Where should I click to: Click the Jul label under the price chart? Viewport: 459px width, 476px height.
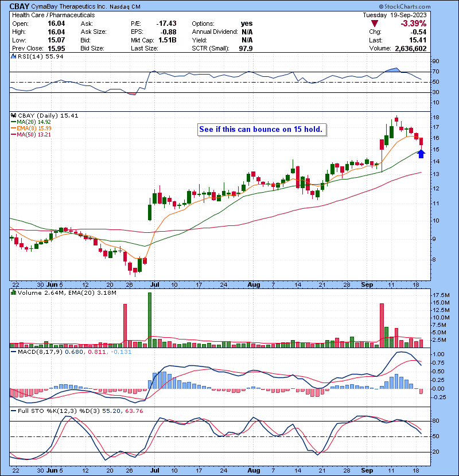pyautogui.click(x=155, y=285)
